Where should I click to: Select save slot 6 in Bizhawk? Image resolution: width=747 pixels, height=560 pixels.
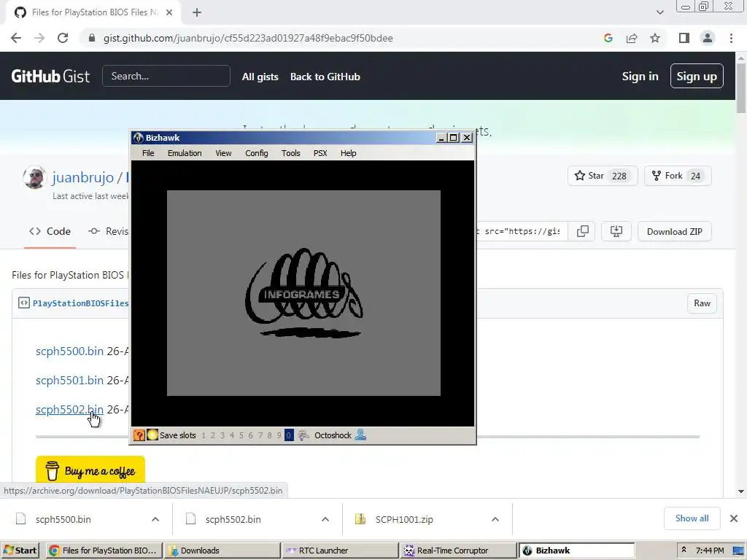(251, 435)
